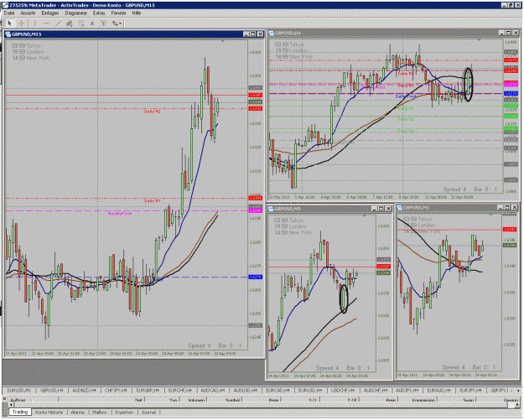Switch to AUDNZD,H4 chart tab
The height and width of the screenshot is (420, 524).
[x=84, y=391]
